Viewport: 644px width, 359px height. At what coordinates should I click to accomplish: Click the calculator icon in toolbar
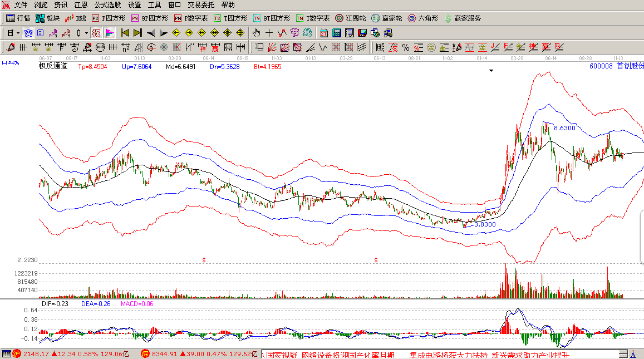337,33
